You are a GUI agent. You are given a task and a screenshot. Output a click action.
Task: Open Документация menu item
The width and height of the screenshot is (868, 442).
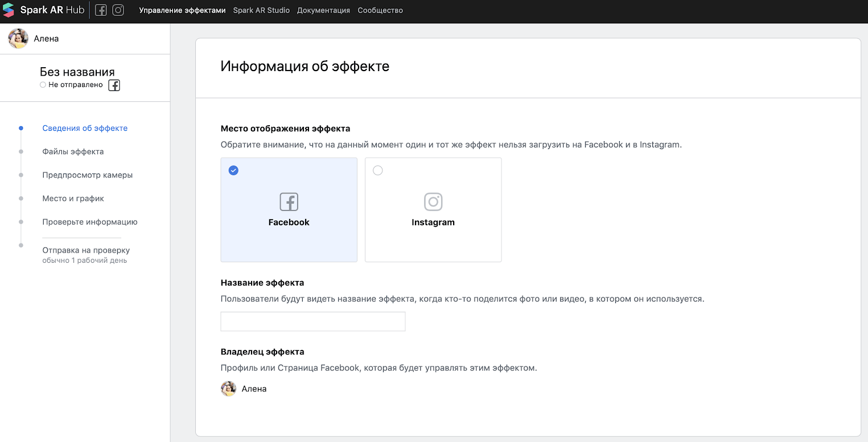[323, 10]
